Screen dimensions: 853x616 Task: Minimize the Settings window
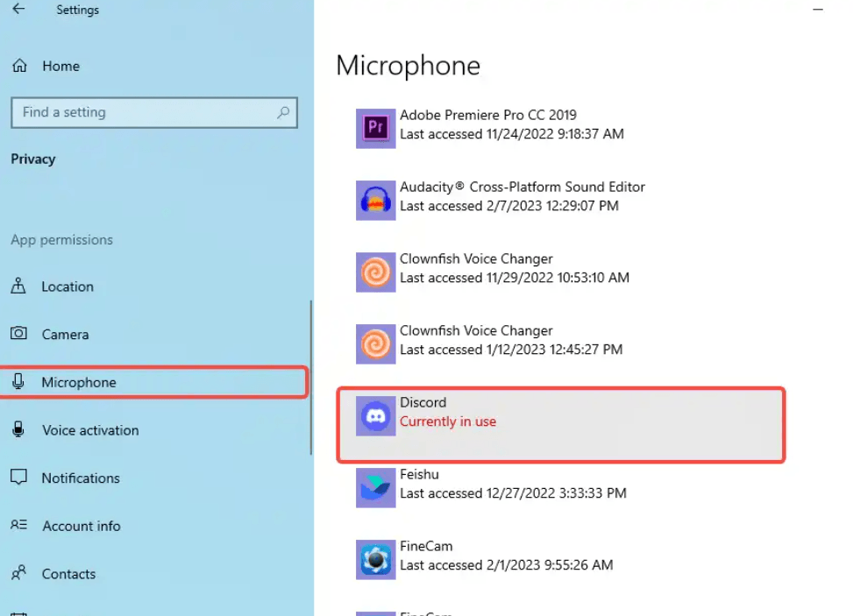818,10
